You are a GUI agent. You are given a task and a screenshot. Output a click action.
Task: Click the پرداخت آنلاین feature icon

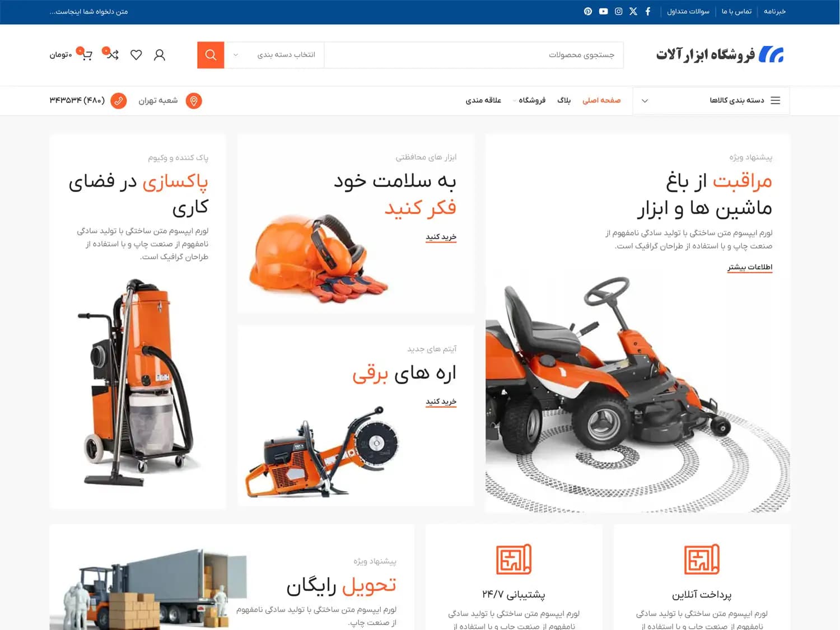pyautogui.click(x=702, y=559)
